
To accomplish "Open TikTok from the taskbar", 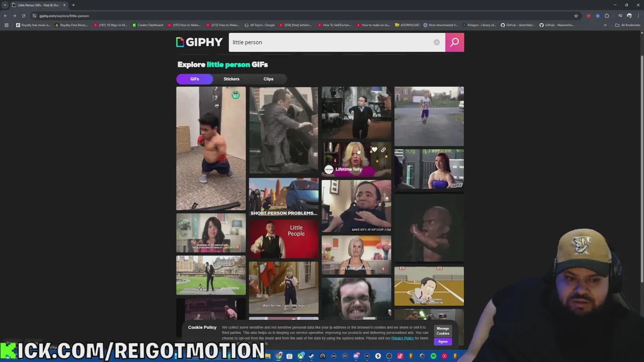I will tap(400, 356).
